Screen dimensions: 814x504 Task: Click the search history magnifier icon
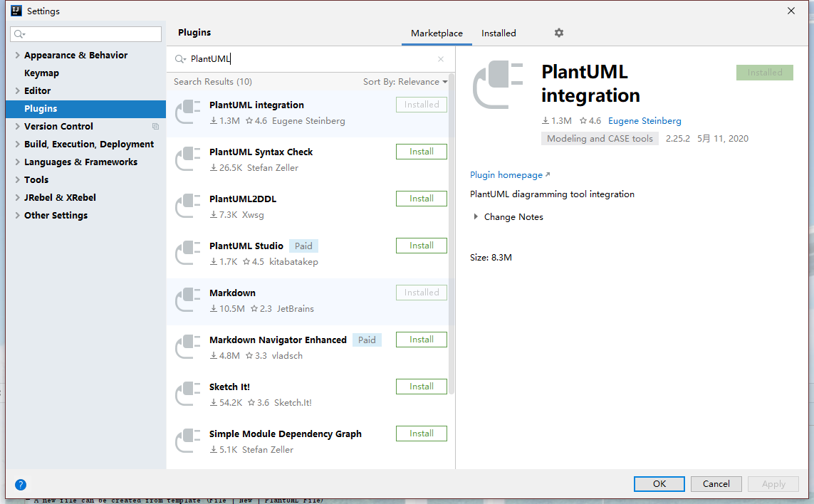(181, 59)
